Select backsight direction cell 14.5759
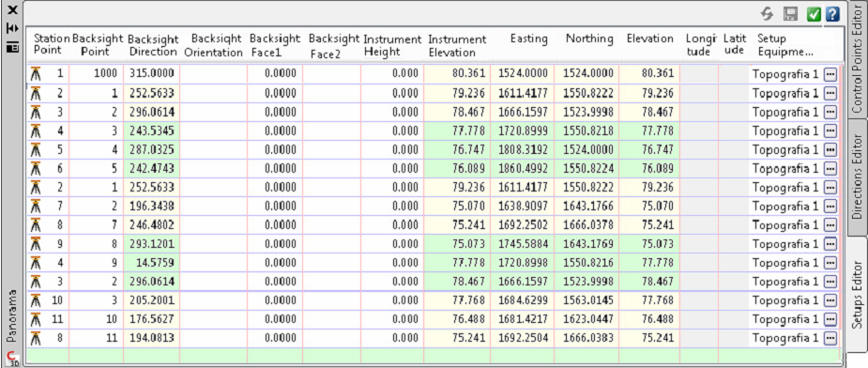 click(152, 263)
